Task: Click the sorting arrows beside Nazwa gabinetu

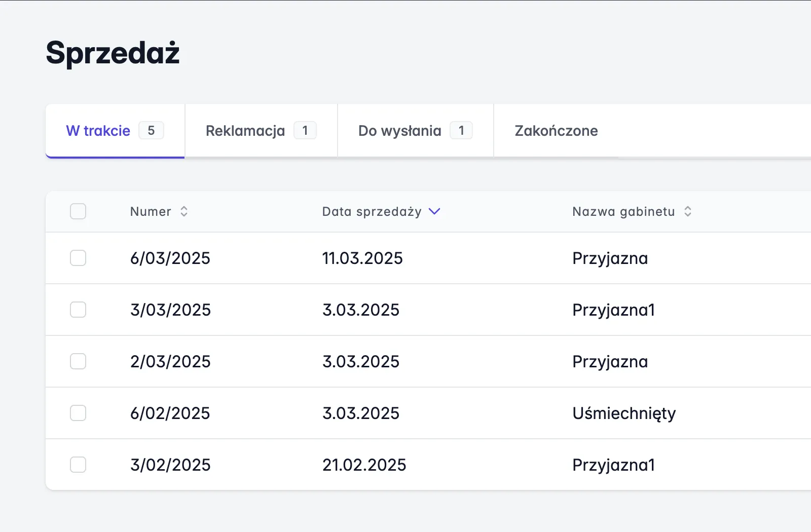Action: (x=688, y=211)
